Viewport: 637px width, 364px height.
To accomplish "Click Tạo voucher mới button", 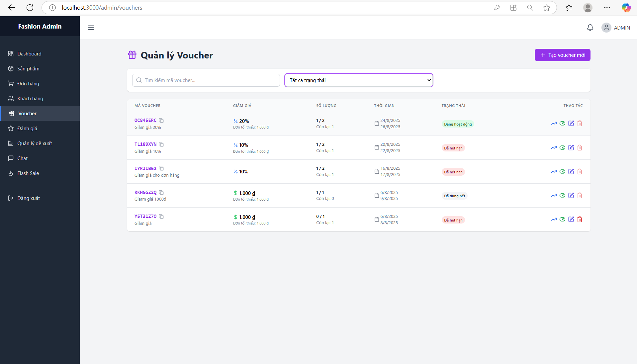I will (562, 55).
